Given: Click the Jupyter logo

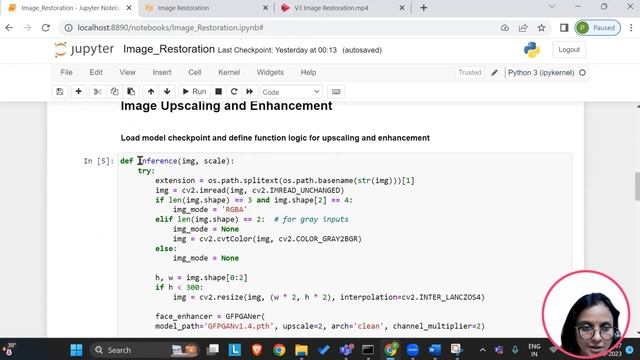Looking at the screenshot, I should tap(84, 49).
